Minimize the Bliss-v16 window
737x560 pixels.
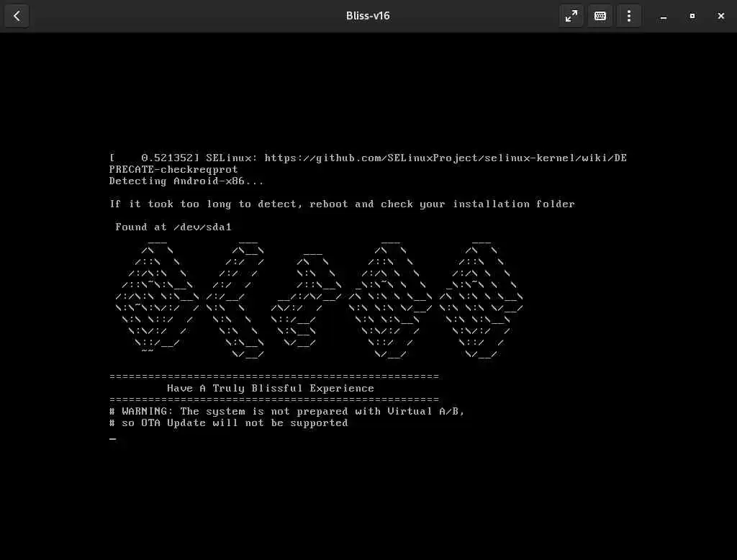tap(663, 17)
